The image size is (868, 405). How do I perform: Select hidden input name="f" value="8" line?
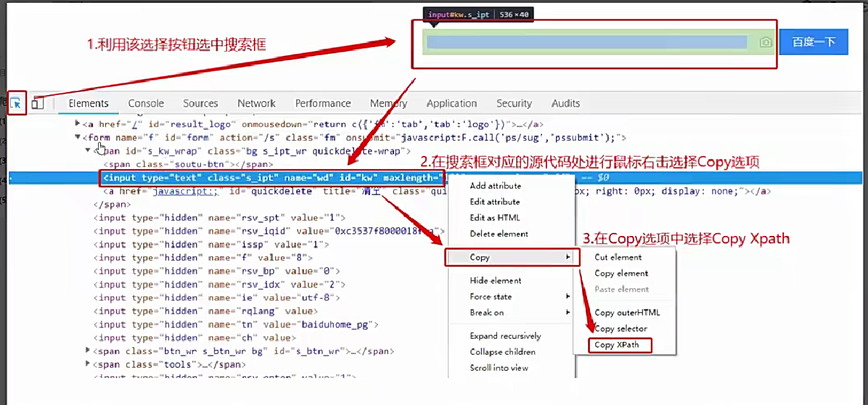click(203, 257)
